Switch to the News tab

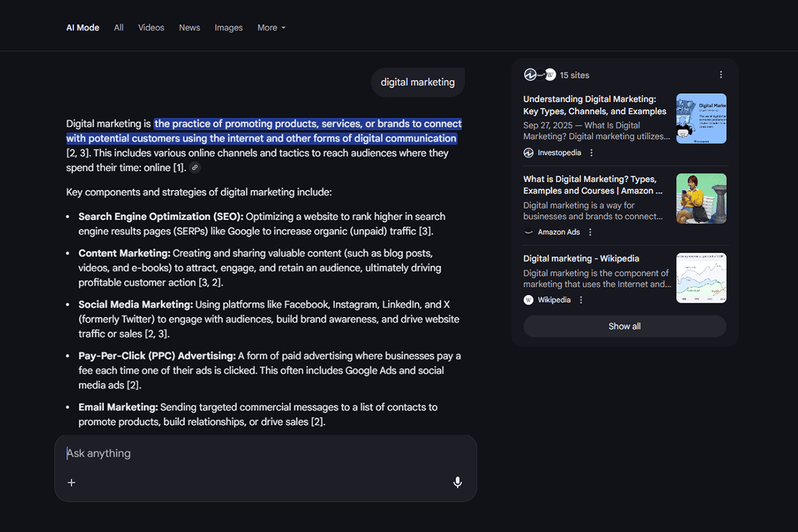(x=190, y=28)
